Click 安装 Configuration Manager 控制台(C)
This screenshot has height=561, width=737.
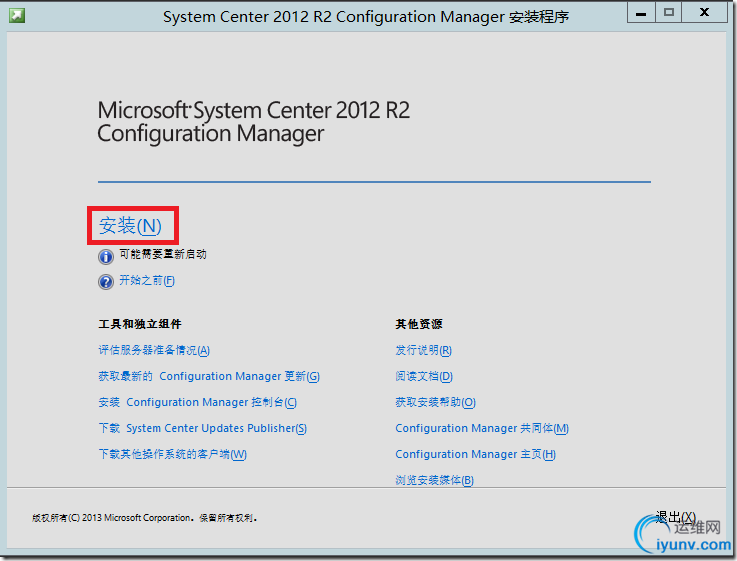click(197, 403)
